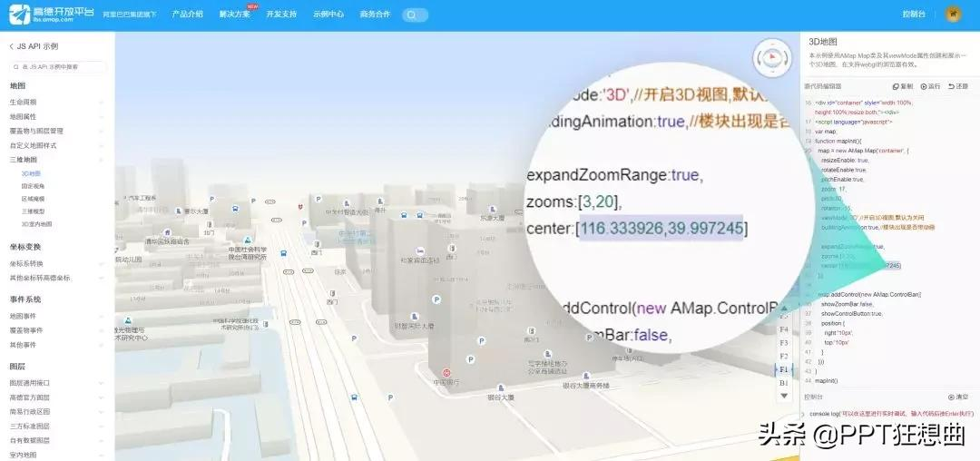Click the map compass rotation control

pyautogui.click(x=772, y=58)
